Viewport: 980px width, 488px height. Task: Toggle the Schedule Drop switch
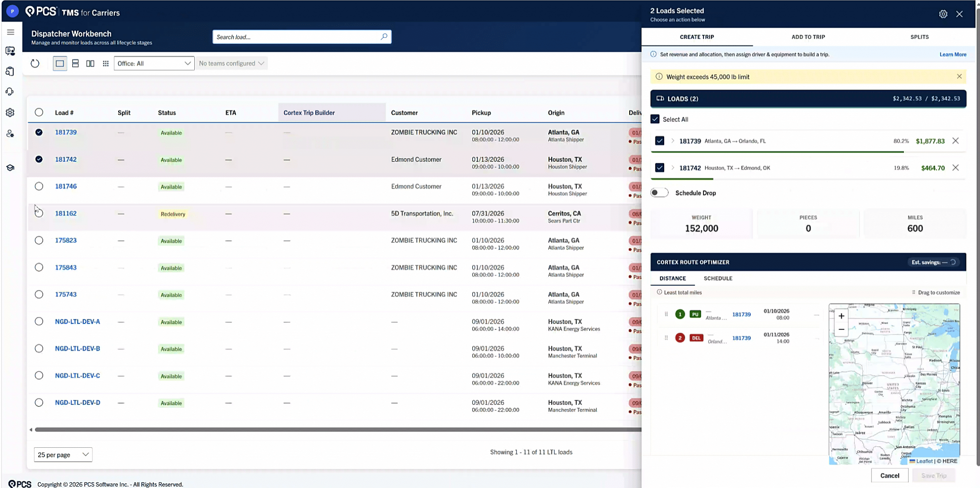click(x=659, y=193)
